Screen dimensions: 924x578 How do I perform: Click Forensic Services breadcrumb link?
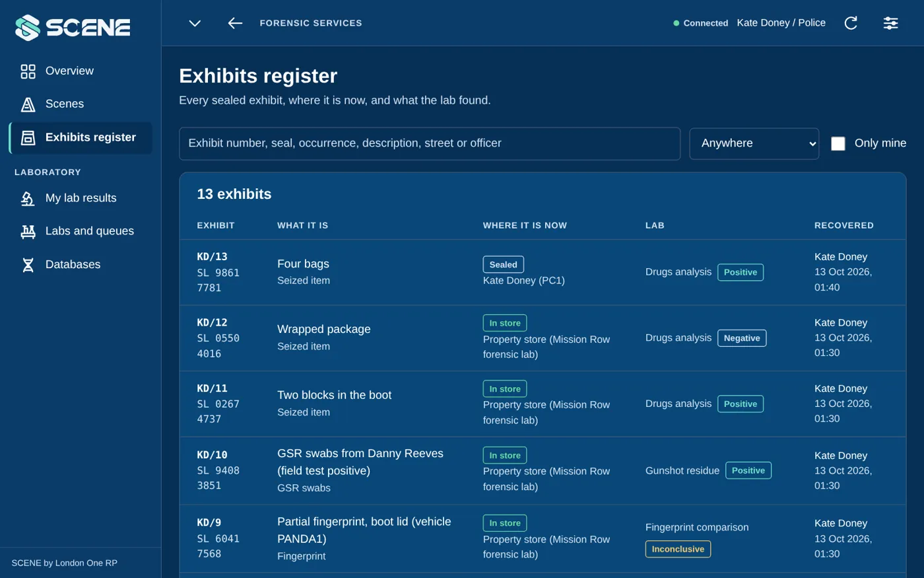(x=311, y=23)
